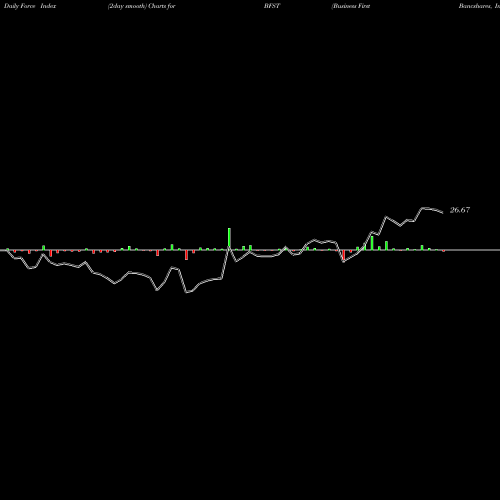The width and height of the screenshot is (500, 500).
Task: Click the 'Daily Force Index' title text
Action: click(x=30, y=6)
